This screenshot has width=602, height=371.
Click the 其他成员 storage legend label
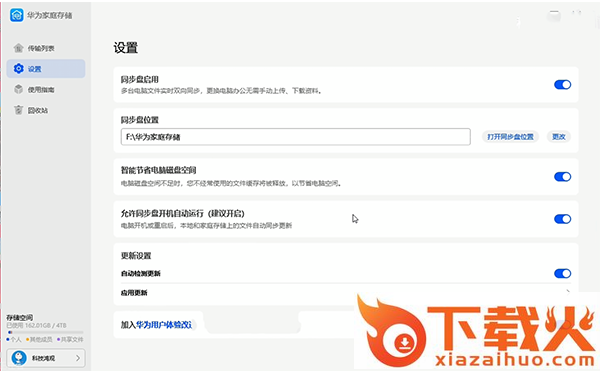click(x=41, y=340)
